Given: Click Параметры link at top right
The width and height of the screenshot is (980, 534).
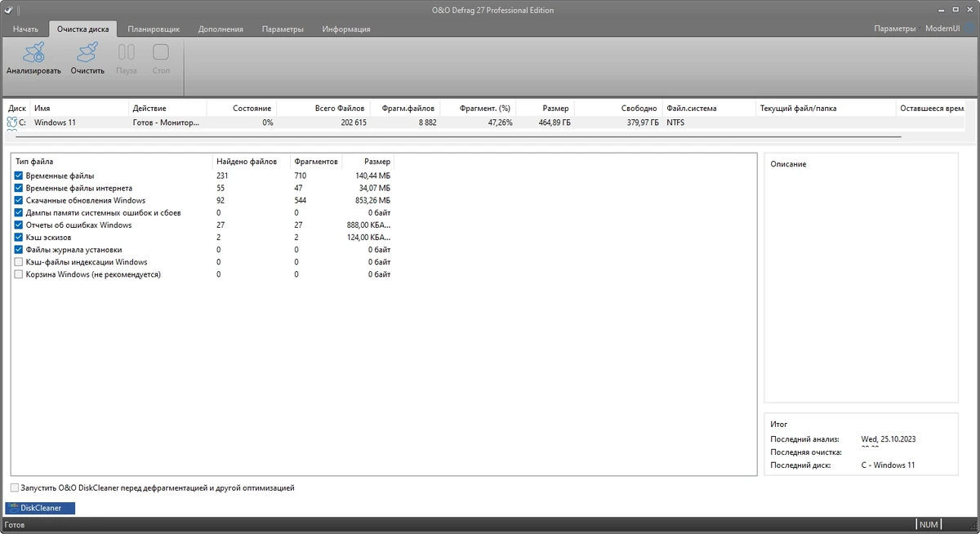Looking at the screenshot, I should pyautogui.click(x=895, y=29).
